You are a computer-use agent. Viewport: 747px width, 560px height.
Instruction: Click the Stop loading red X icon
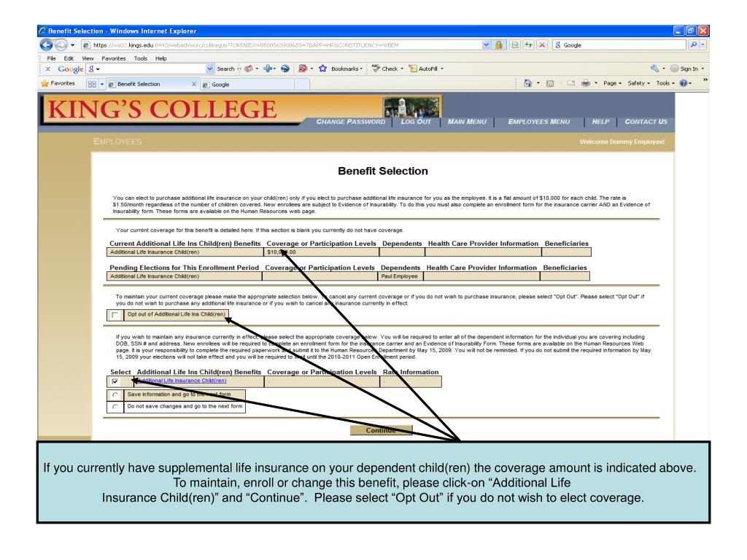click(542, 45)
